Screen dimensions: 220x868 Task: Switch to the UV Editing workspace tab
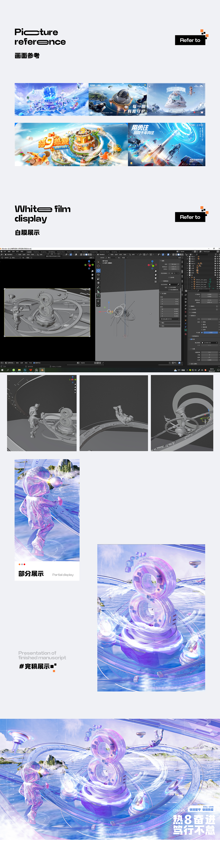point(52,252)
